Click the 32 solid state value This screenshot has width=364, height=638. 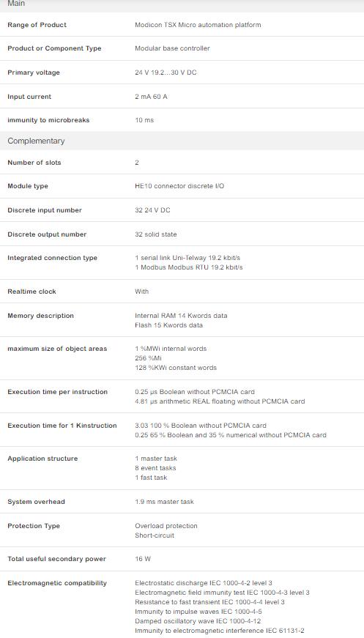[156, 234]
